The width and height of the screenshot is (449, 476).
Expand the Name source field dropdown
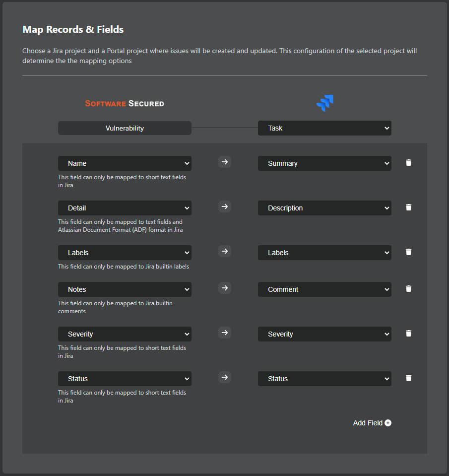[125, 163]
